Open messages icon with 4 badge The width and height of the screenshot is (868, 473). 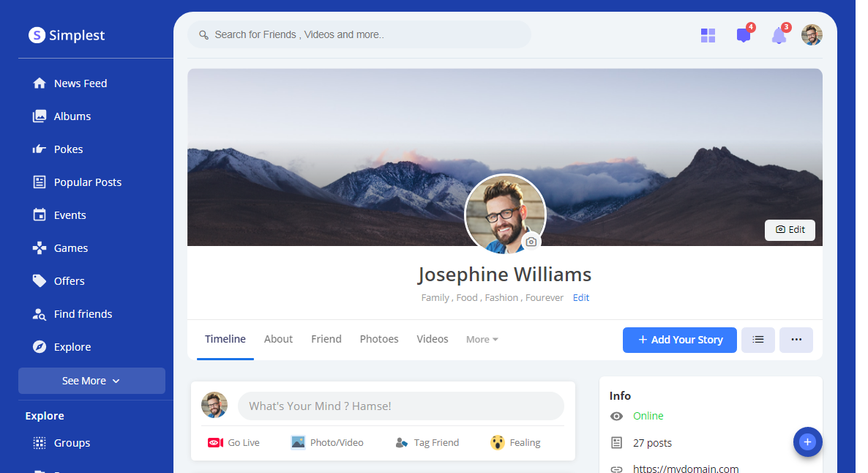click(744, 35)
